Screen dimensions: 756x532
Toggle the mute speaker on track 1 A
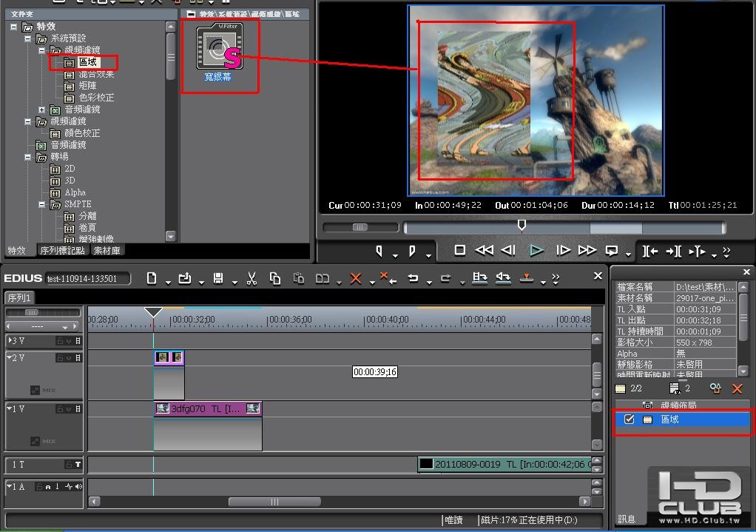coord(78,487)
